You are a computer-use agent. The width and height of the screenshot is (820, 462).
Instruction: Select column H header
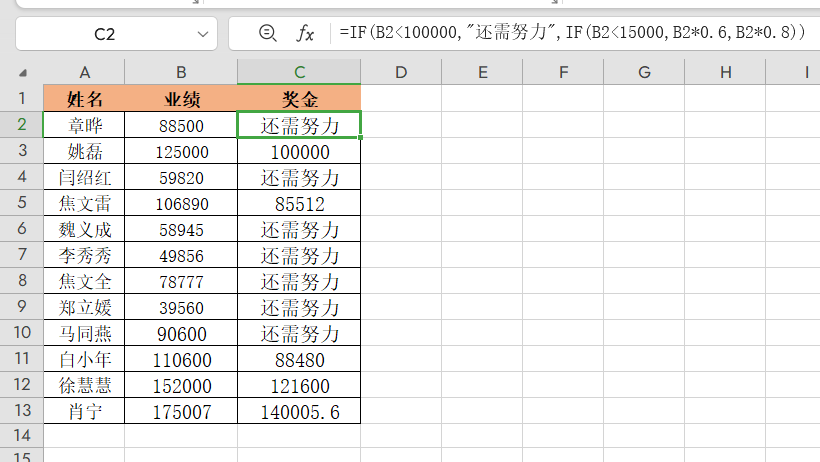[x=725, y=72]
